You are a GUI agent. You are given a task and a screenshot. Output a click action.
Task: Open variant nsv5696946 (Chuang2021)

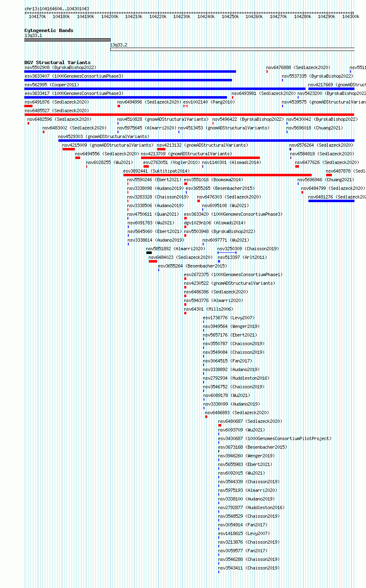(299, 184)
